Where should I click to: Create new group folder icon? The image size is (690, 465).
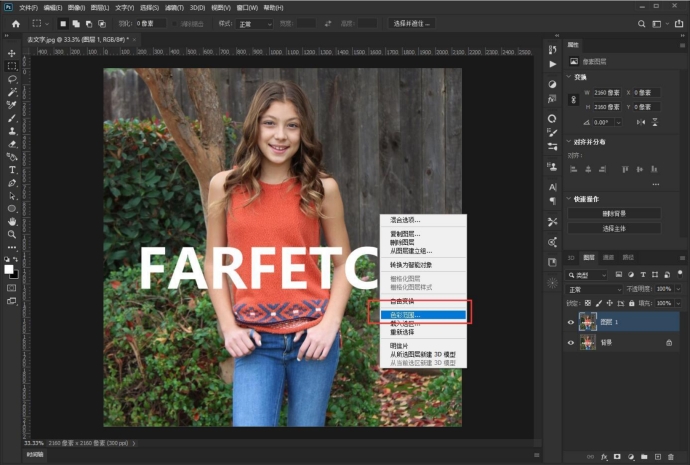tap(644, 457)
